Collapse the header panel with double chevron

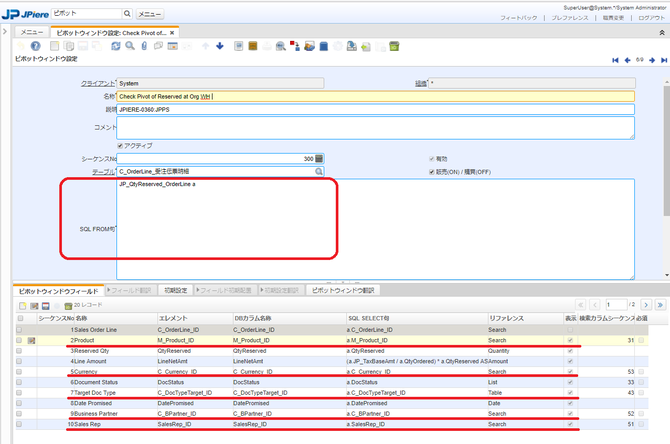coord(662,33)
